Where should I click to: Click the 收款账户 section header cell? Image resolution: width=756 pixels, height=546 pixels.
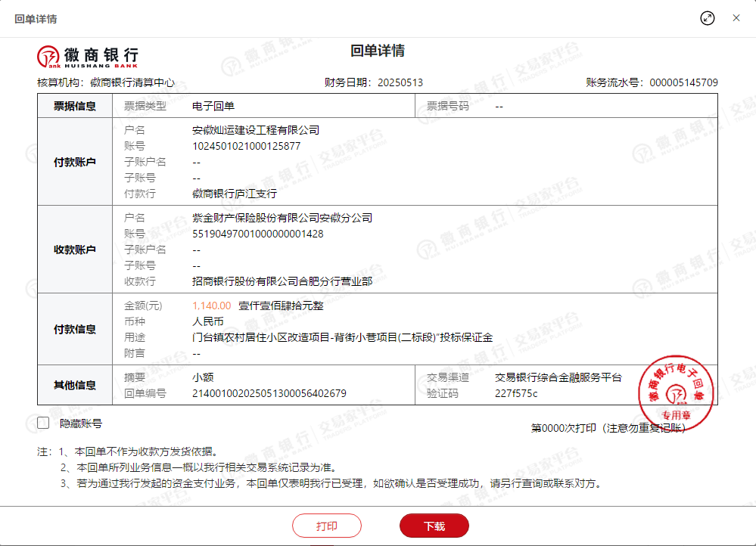74,250
